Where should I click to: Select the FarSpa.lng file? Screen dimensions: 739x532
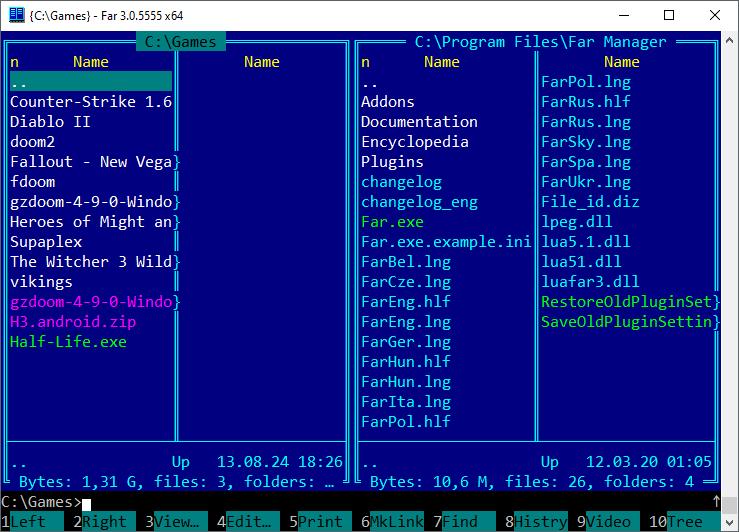click(586, 162)
